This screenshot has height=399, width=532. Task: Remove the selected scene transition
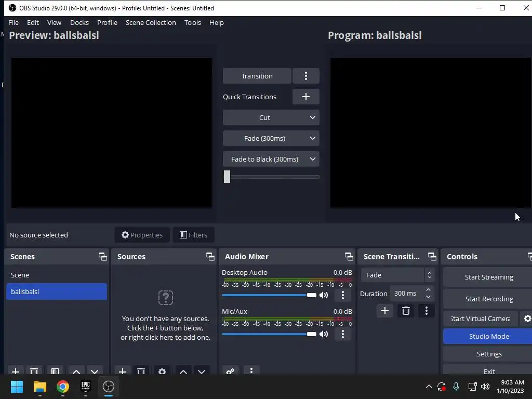406,311
